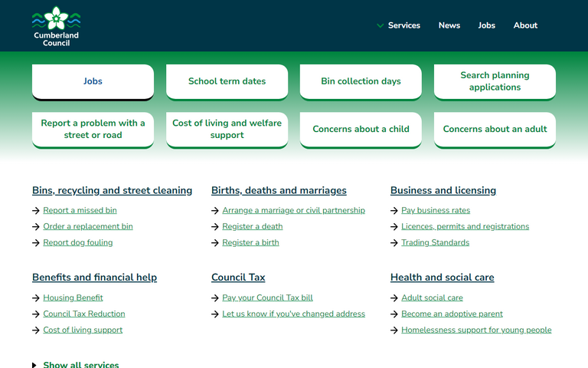Click arrow icon beside Register a death
Viewport: 588px width, 368px height.
coord(215,227)
